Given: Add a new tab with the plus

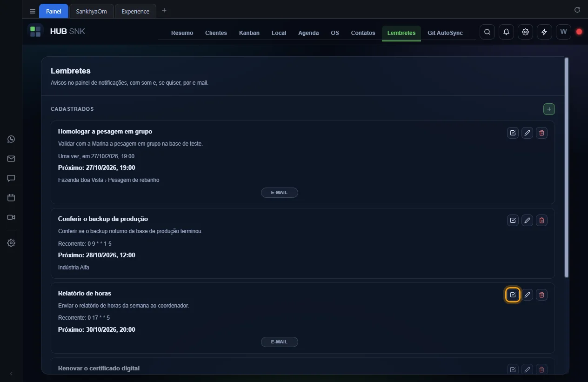Looking at the screenshot, I should [164, 10].
